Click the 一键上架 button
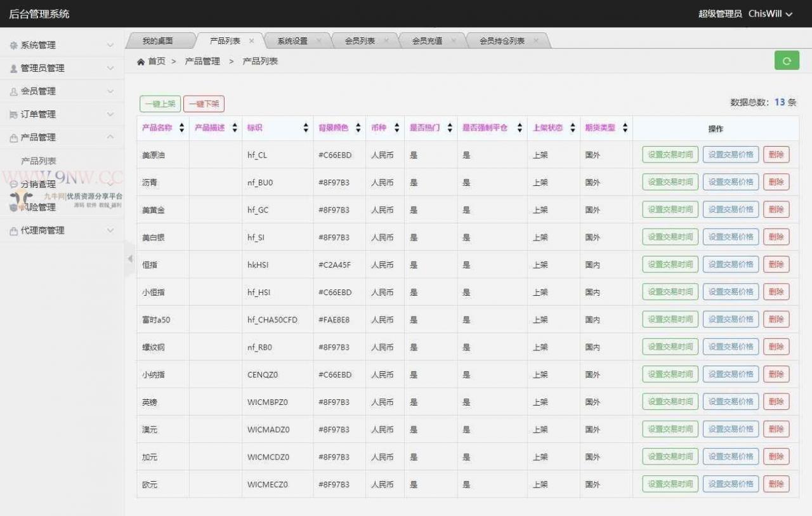 (x=160, y=103)
